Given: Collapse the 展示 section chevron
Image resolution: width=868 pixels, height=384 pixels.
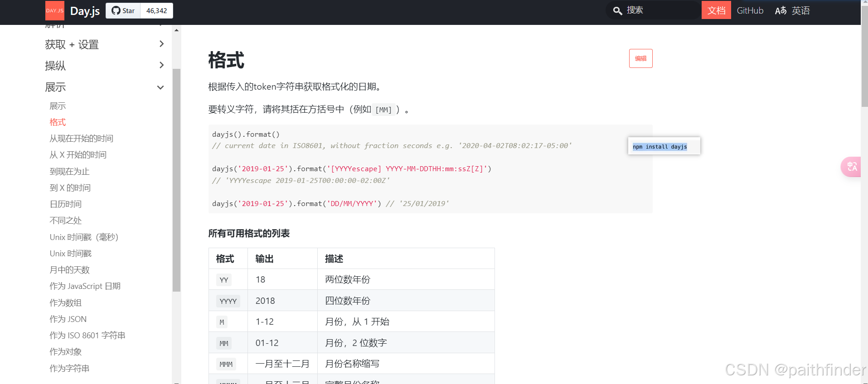Looking at the screenshot, I should (160, 87).
